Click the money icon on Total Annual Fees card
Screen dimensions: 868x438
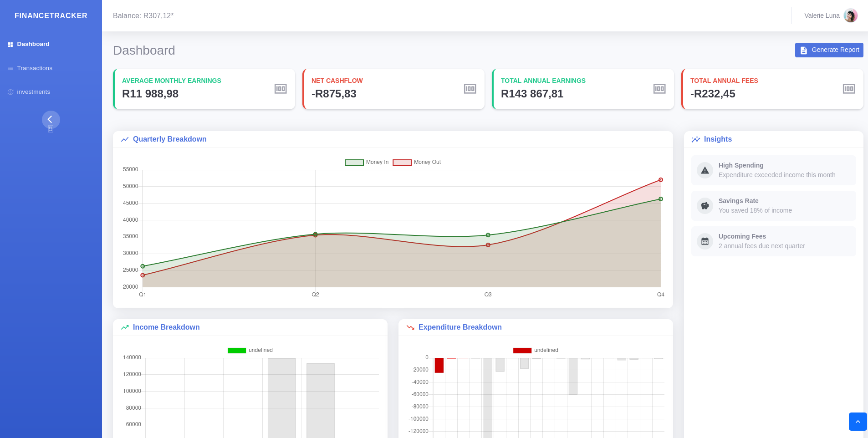tap(848, 89)
